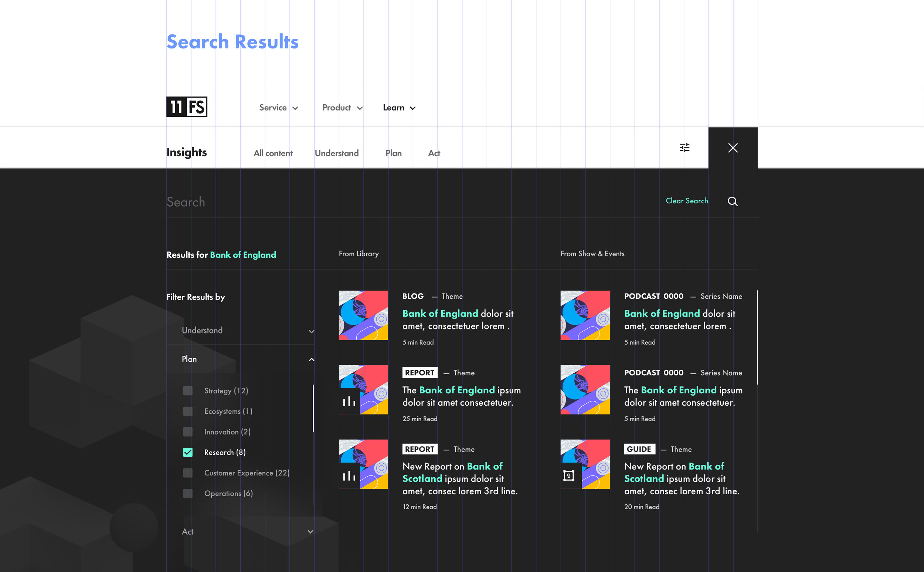Click the filter list scrollbar thumb
This screenshot has width=924, height=572.
coord(313,408)
